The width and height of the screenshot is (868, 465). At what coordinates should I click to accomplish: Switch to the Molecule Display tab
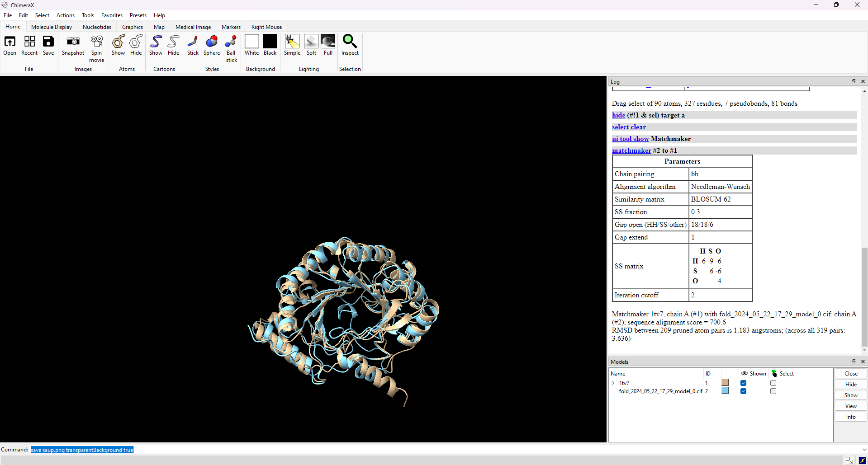click(52, 27)
